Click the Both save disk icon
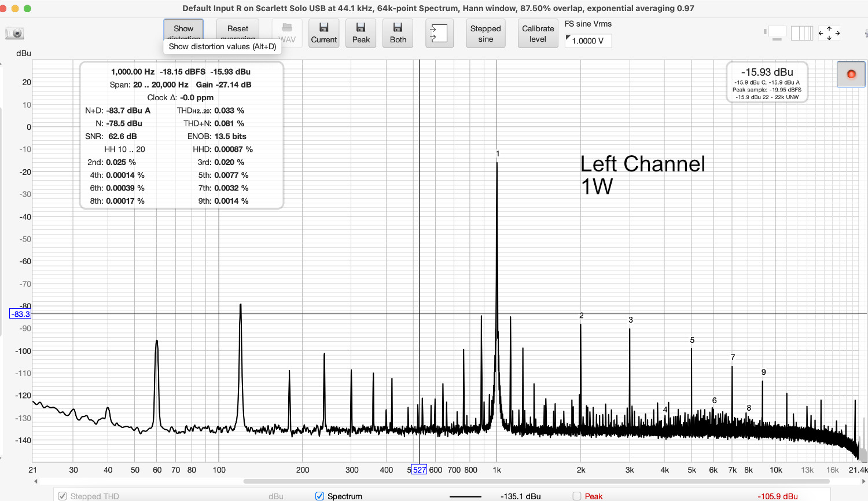Image resolution: width=868 pixels, height=501 pixels. [x=398, y=33]
